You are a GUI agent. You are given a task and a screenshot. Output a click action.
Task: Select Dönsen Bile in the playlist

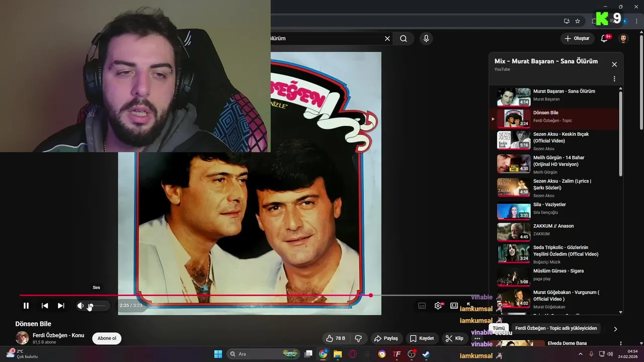[553, 118]
